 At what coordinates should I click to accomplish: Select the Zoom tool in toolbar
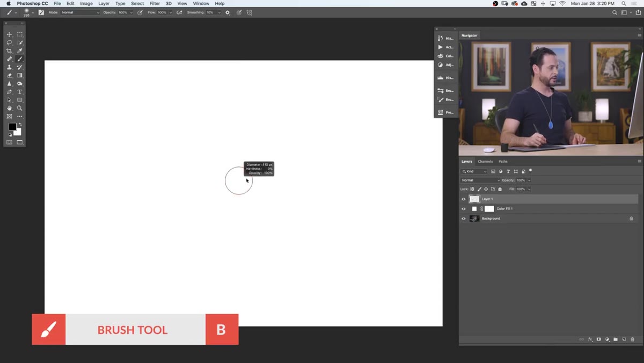pos(20,108)
